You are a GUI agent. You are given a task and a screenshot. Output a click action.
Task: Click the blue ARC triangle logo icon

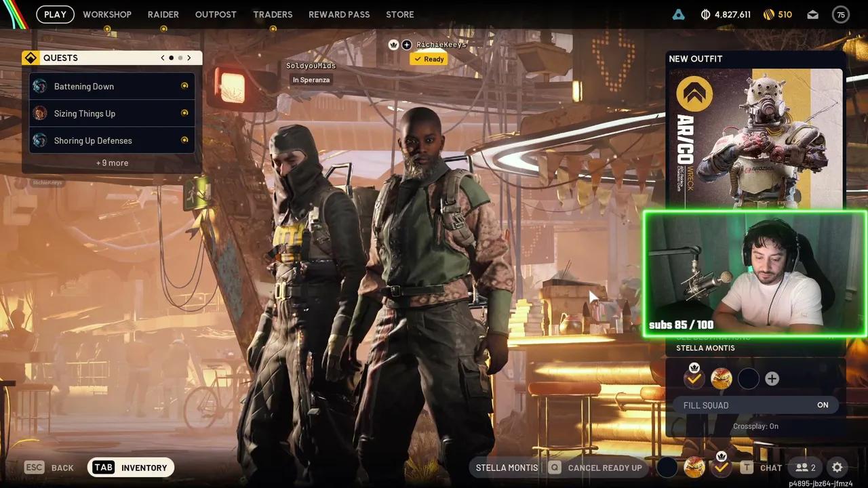[x=678, y=14]
